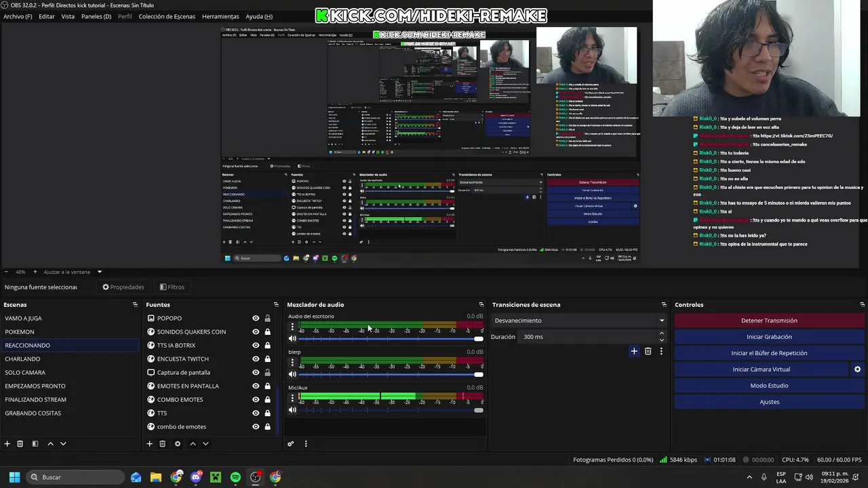Zoom in preview with plus icon
Screen dimensions: 868x488
(35, 272)
